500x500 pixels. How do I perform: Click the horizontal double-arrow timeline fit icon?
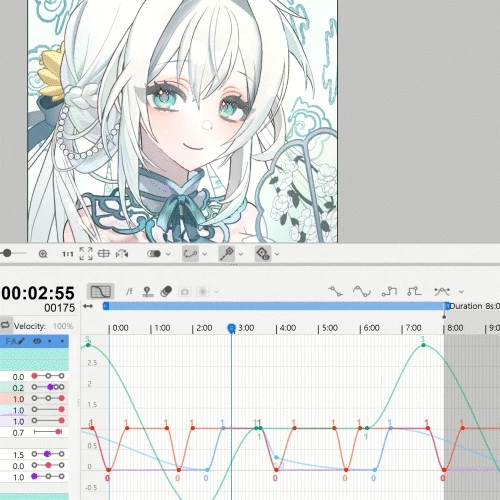(88, 306)
